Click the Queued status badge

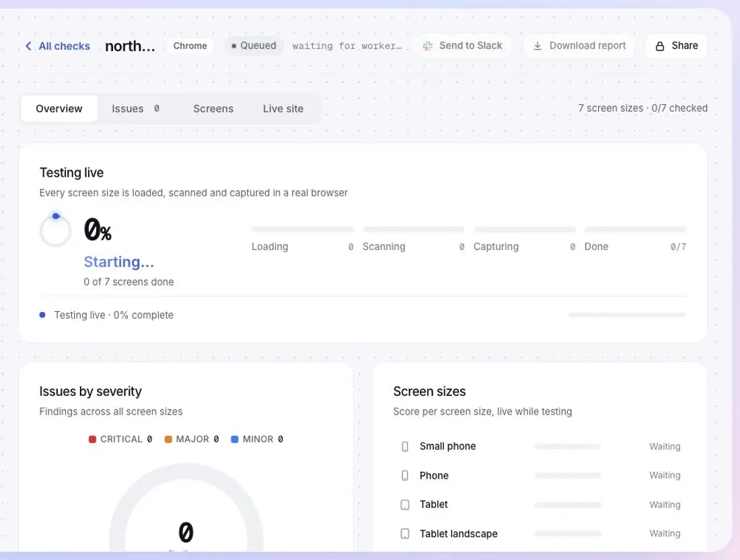coord(254,46)
